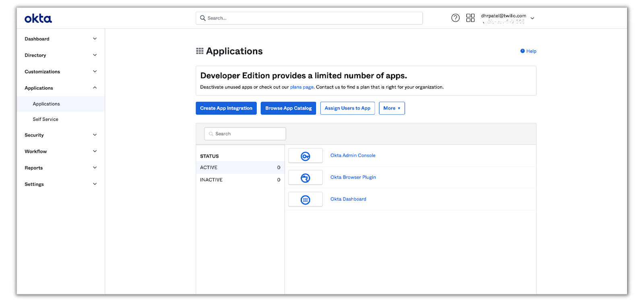Open Okta Admin Console link

[x=353, y=155]
